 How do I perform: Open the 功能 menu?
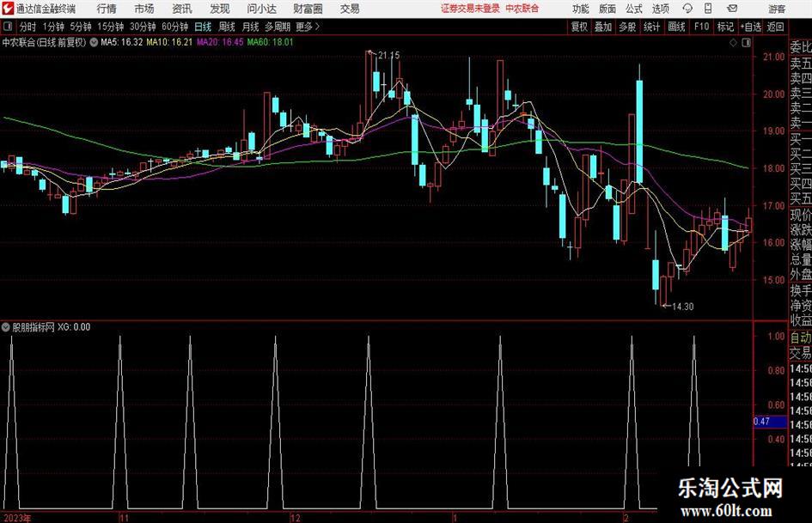(581, 9)
